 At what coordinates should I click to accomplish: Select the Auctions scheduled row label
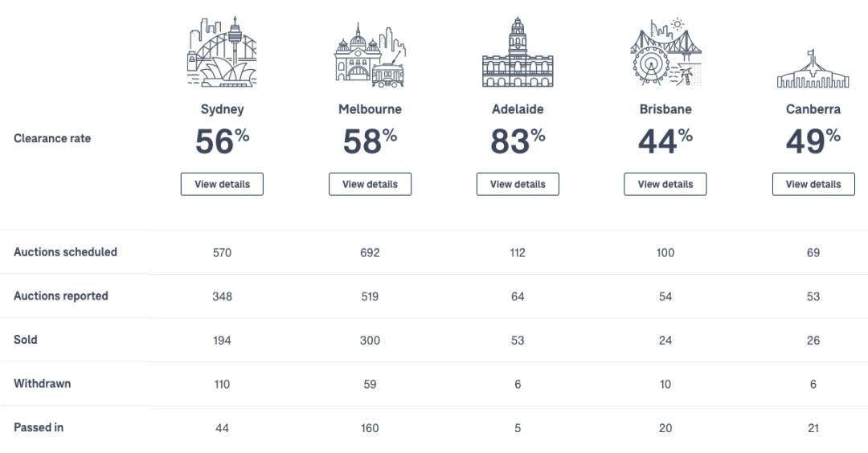click(65, 252)
